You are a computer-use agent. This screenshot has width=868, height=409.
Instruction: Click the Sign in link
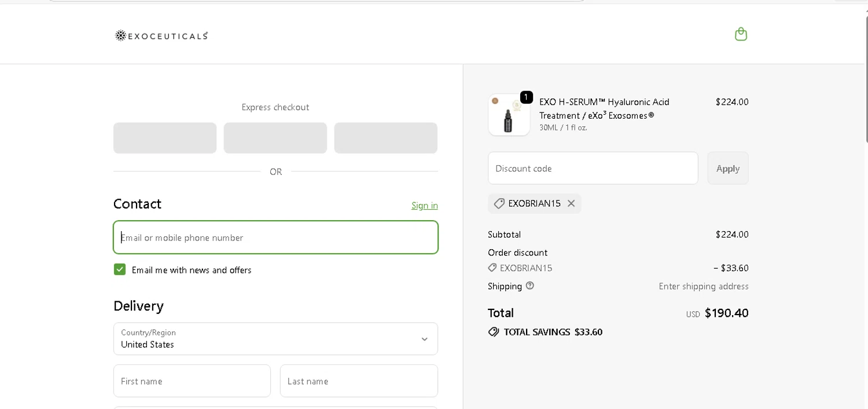tap(425, 205)
